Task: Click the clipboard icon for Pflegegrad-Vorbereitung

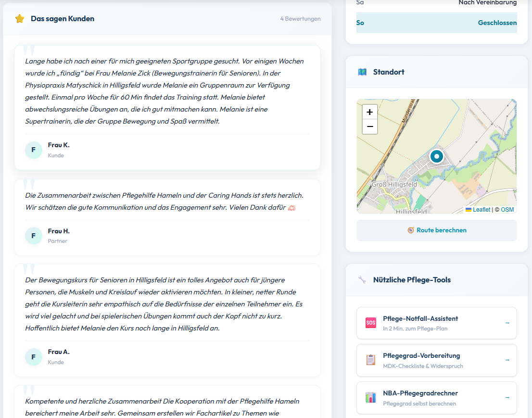Action: (x=370, y=360)
